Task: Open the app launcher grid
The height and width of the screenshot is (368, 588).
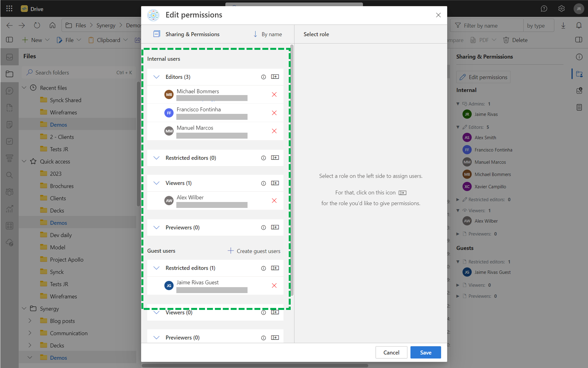Action: pos(9,9)
